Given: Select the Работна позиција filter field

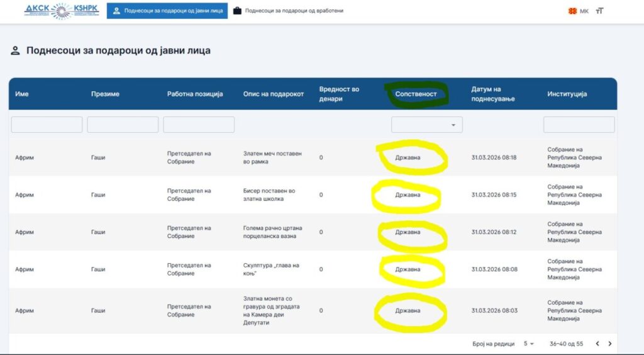Looking at the screenshot, I should [199, 125].
